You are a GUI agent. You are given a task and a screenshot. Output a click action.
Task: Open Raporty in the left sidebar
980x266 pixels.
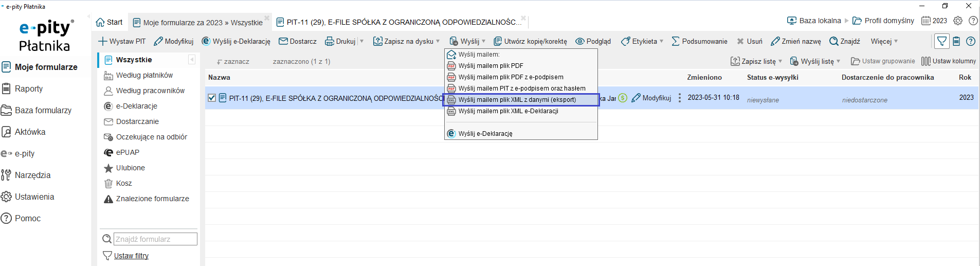pyautogui.click(x=22, y=88)
